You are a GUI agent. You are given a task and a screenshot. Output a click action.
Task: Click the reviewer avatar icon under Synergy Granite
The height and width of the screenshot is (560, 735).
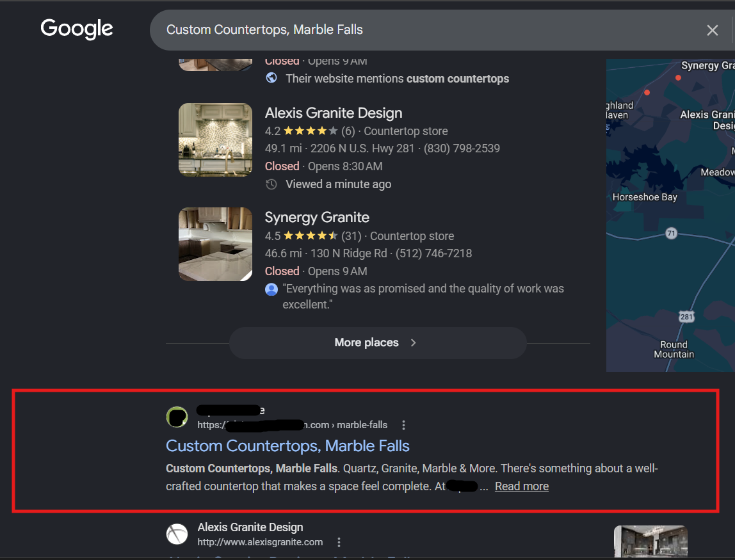click(x=271, y=290)
